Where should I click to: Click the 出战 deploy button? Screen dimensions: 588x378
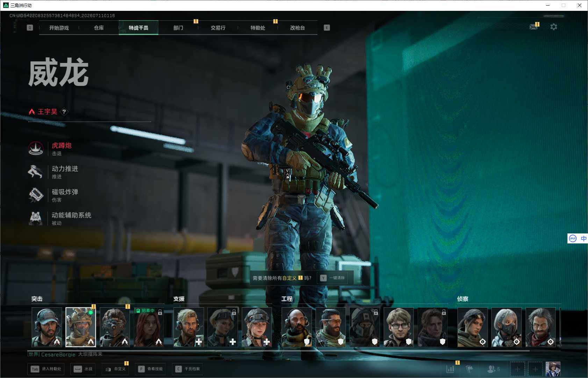click(83, 369)
